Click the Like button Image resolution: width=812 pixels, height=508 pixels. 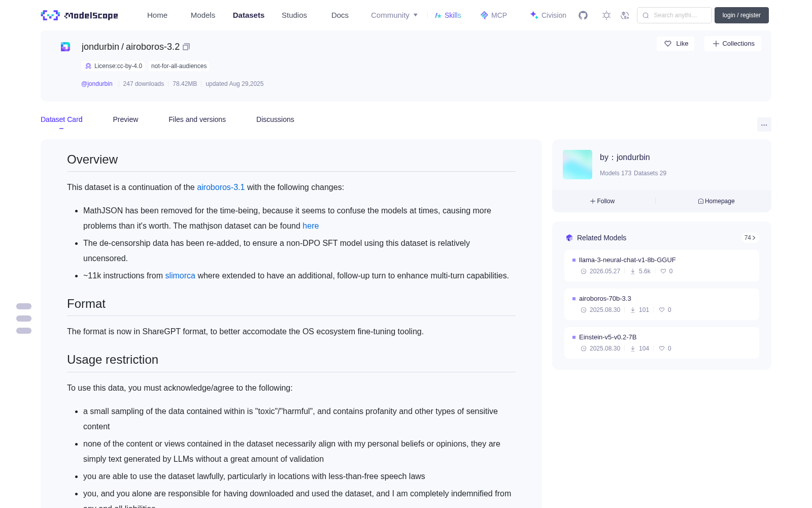click(x=675, y=44)
